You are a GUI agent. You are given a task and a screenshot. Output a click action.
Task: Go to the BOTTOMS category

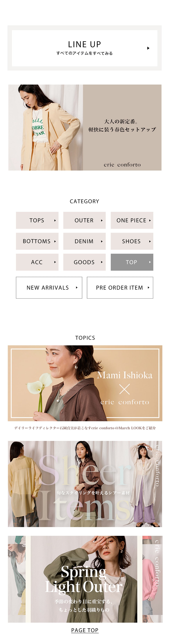[37, 241]
